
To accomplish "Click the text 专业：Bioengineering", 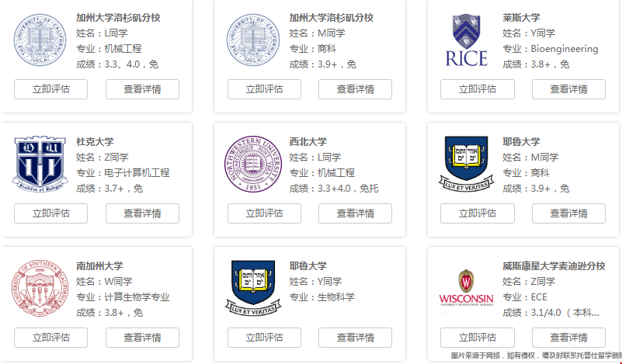I will point(551,49).
